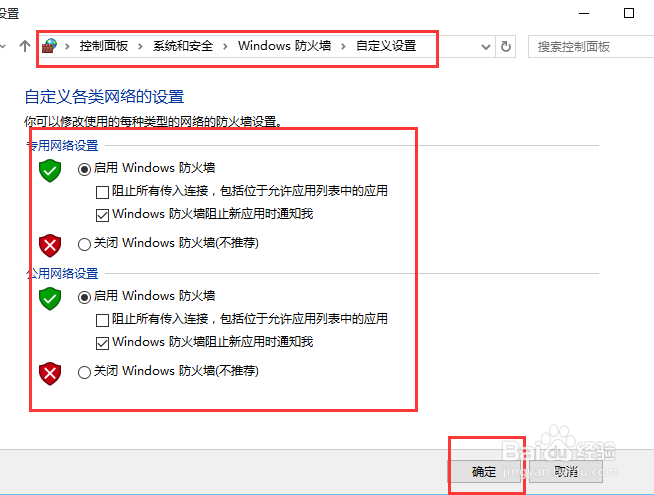Navigate to 控制面板 breadcrumb
This screenshot has height=495, width=654.
coord(103,46)
